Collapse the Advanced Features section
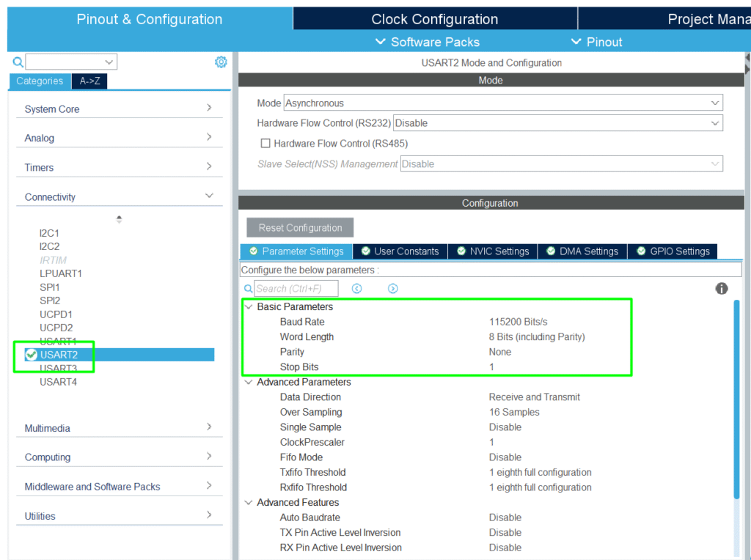This screenshot has height=560, width=751. pos(249,503)
